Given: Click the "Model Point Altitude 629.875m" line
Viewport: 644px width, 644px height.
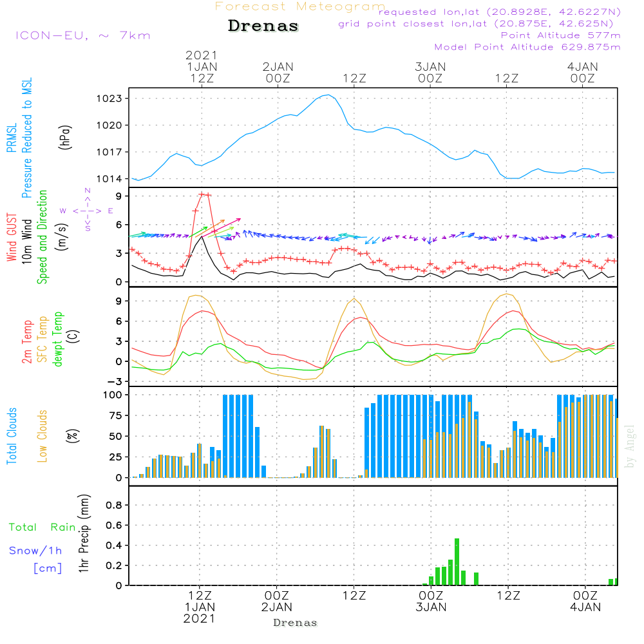Looking at the screenshot, I should coord(527,47).
